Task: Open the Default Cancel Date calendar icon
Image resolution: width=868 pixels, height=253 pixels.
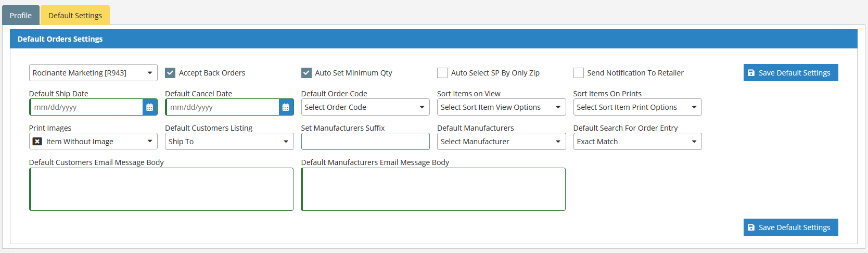Action: [x=286, y=107]
